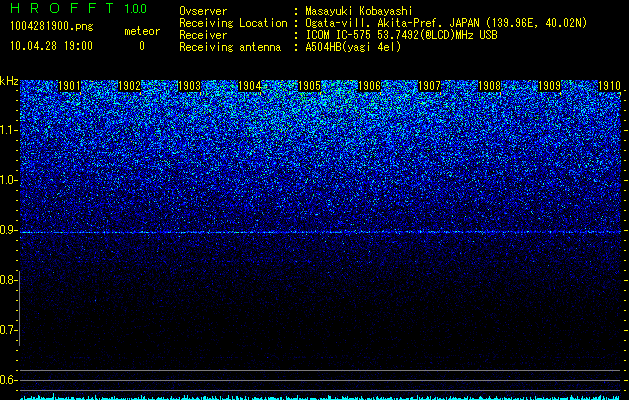
Task: Click the 1904 time marker
Action: (x=250, y=86)
